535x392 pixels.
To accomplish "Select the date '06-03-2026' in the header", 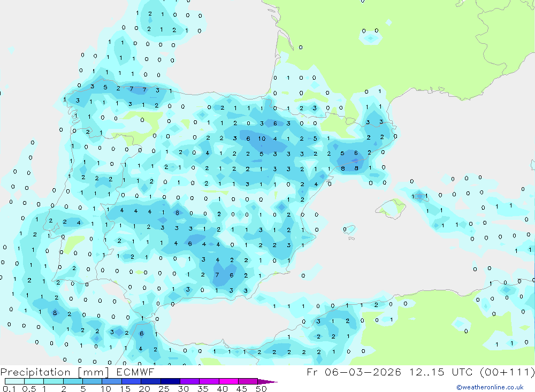I will pos(363,372).
